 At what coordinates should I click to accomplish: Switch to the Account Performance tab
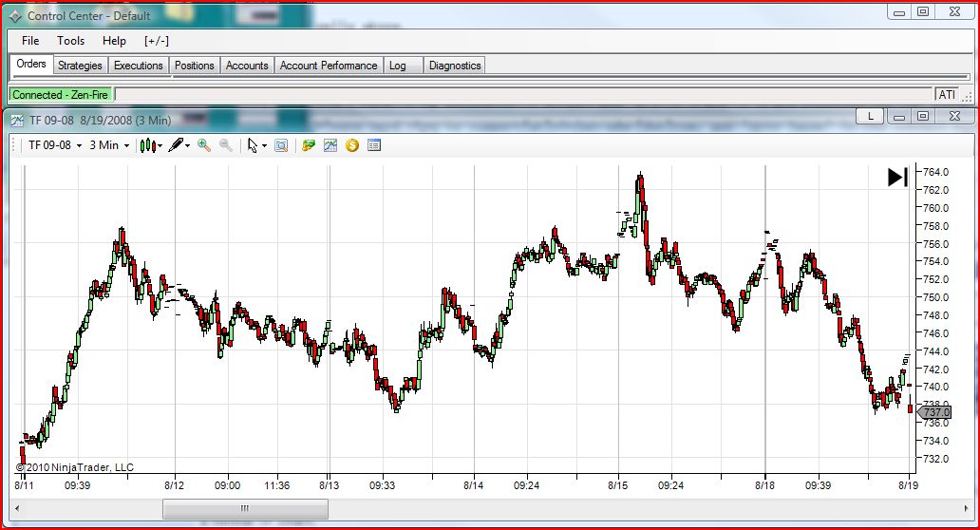click(329, 66)
